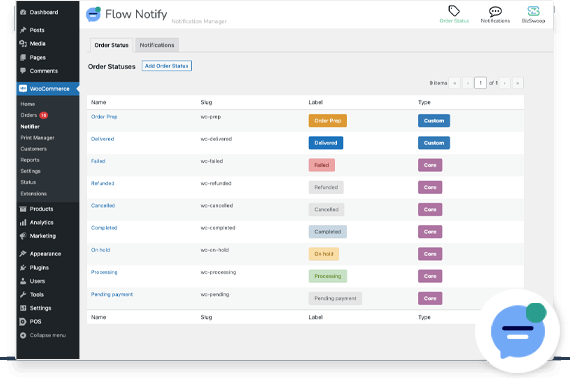The height and width of the screenshot is (378, 570).
Task: Click the wc-on-hold slug text
Action: click(215, 250)
